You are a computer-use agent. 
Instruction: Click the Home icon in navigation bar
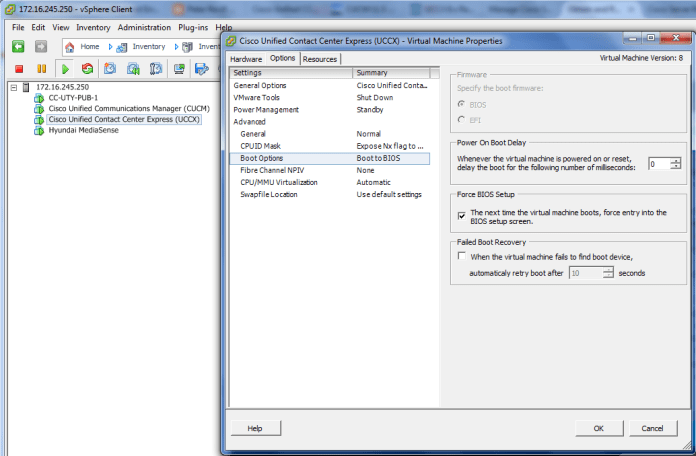pyautogui.click(x=70, y=46)
